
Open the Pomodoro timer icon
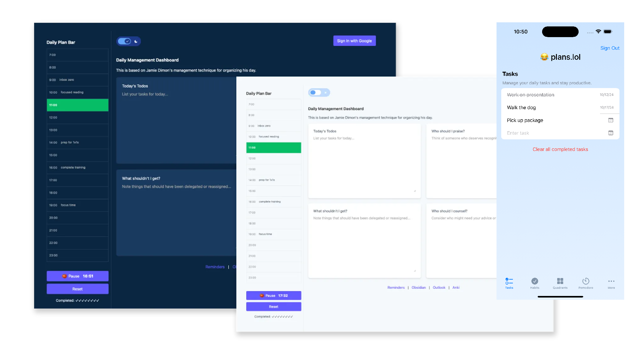coord(586,281)
